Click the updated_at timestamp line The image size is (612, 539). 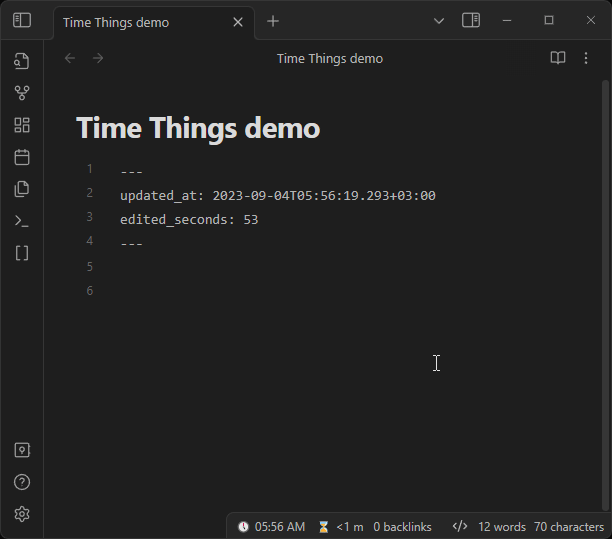(278, 196)
